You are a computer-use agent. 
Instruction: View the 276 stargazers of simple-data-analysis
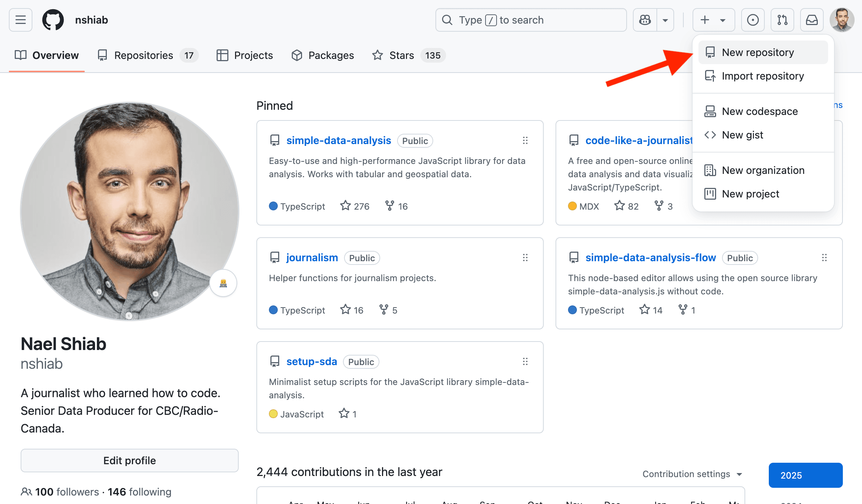355,206
